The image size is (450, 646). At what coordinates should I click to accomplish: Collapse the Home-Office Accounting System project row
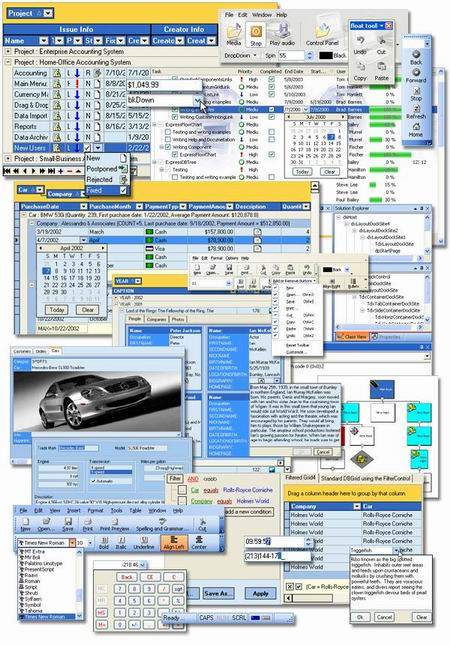pos(8,62)
